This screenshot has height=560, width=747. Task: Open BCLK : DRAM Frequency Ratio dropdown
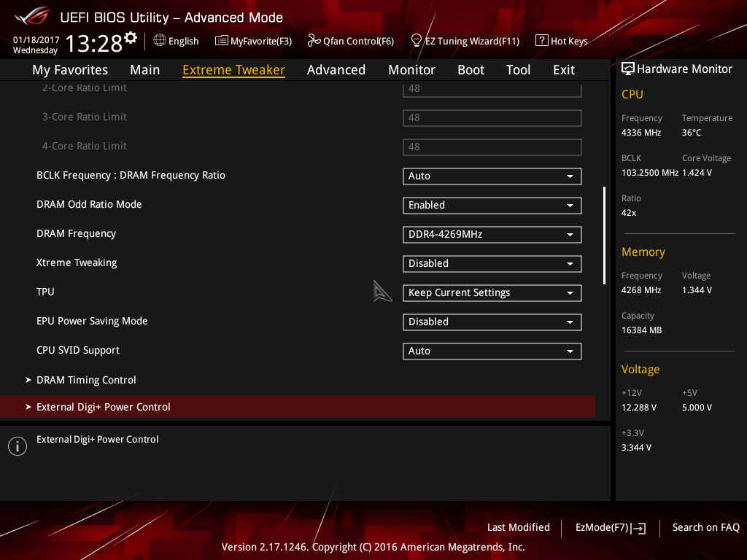(x=492, y=176)
